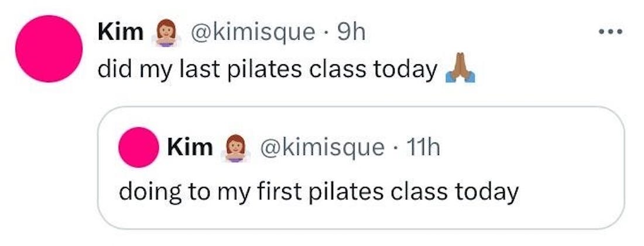This screenshot has height=246, width=644.
Task: Click the word 'pilates' in main tweet
Action: click(x=262, y=70)
